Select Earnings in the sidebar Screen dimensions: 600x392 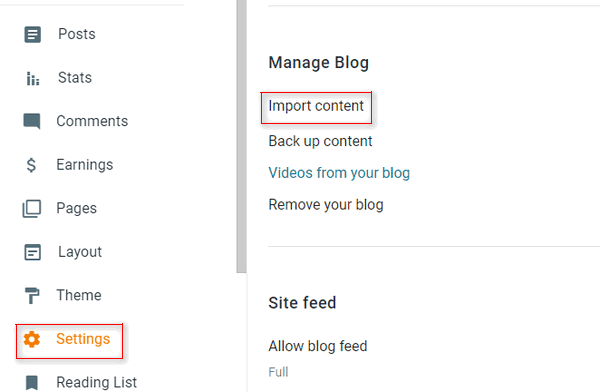pos(85,165)
